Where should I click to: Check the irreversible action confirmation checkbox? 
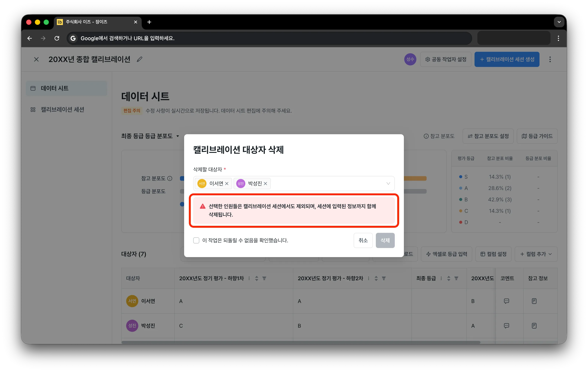tap(196, 240)
